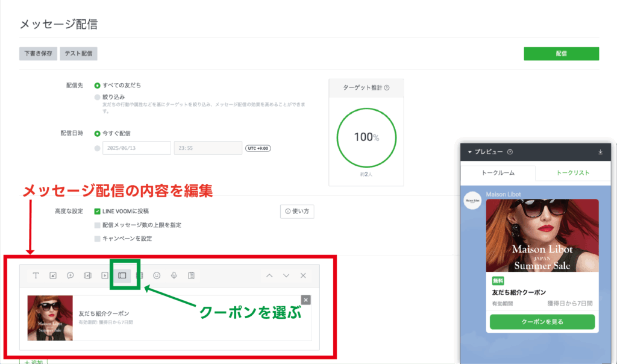Choose the survey clipboard icon

pos(192,275)
